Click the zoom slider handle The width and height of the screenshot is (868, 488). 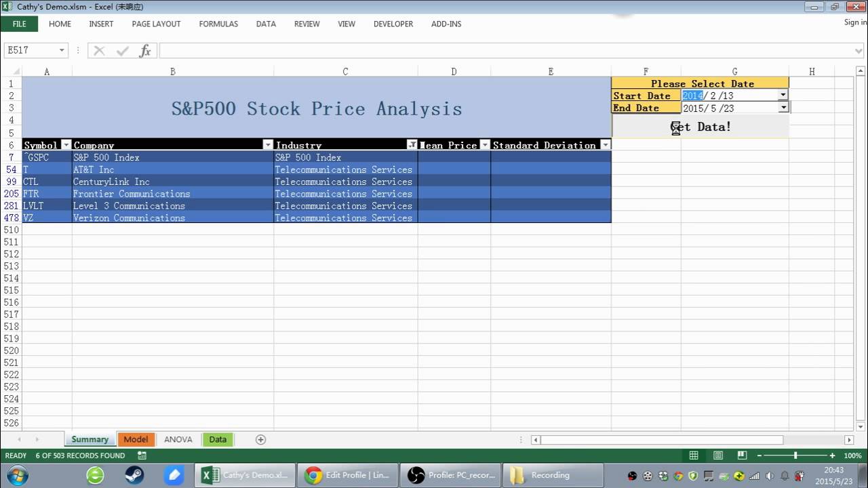(x=795, y=455)
